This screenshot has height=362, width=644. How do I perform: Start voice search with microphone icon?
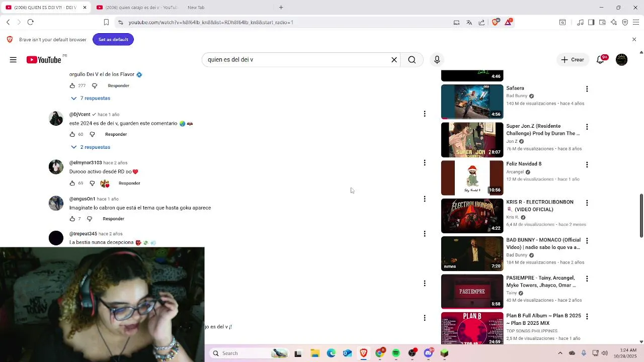437,60
